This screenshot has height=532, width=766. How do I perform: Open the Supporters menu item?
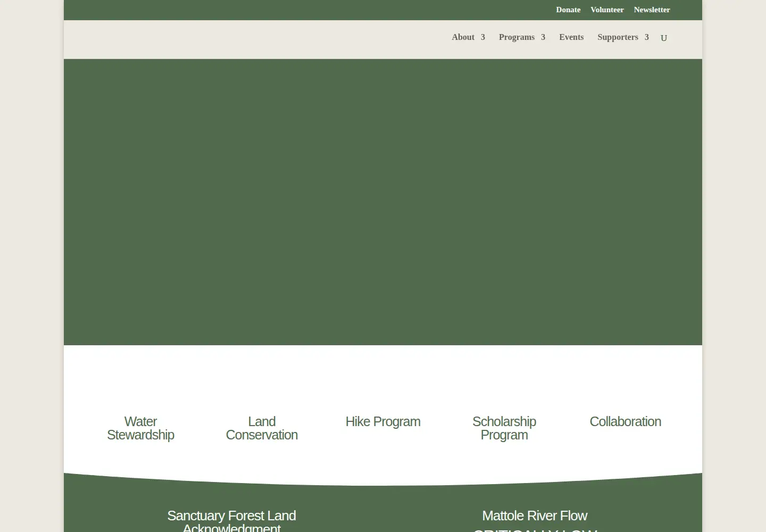tap(618, 37)
